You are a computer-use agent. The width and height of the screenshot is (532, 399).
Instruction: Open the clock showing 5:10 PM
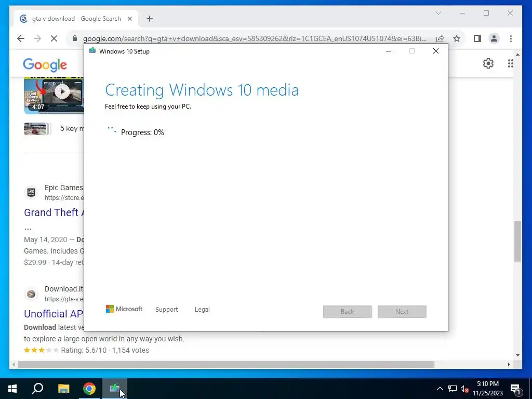(x=488, y=389)
